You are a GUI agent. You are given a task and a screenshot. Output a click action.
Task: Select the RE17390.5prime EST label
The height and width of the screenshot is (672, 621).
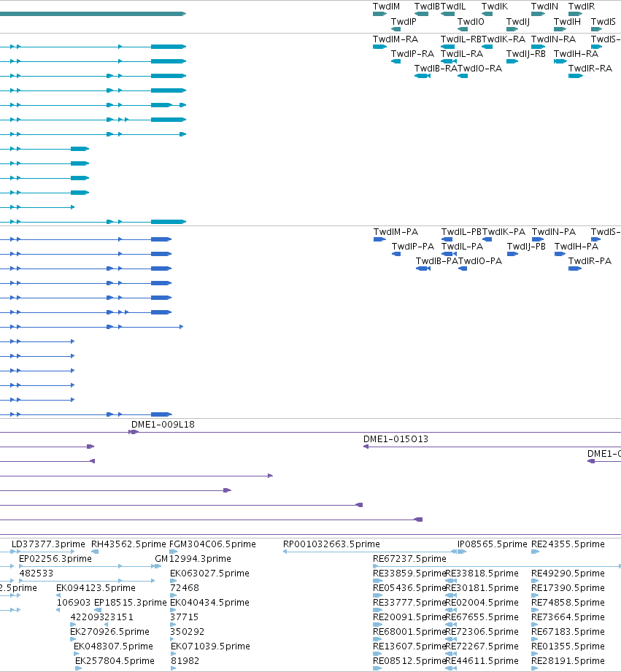pyautogui.click(x=568, y=587)
